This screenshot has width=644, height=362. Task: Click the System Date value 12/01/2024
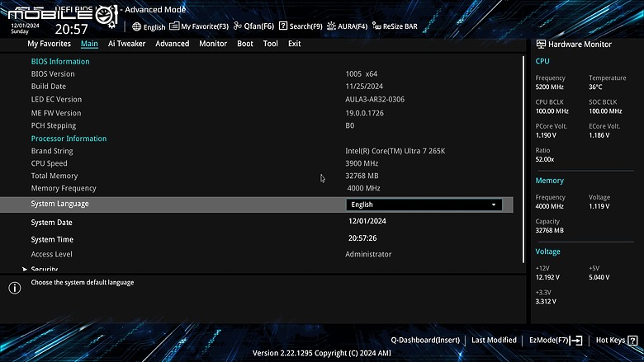point(367,221)
